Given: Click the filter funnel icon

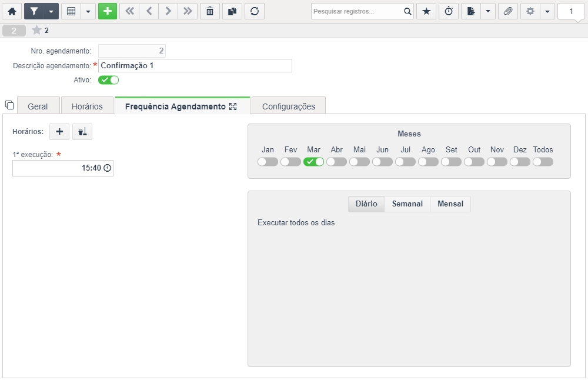Looking at the screenshot, I should coord(34,11).
